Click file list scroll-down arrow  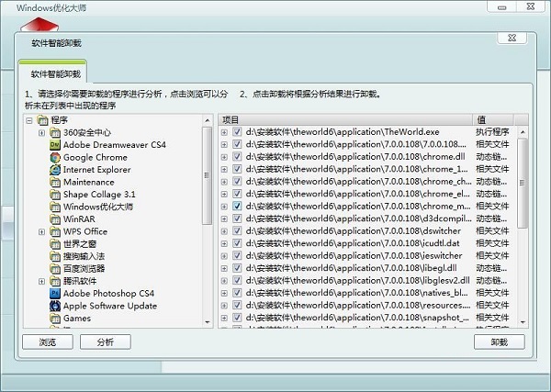point(523,322)
